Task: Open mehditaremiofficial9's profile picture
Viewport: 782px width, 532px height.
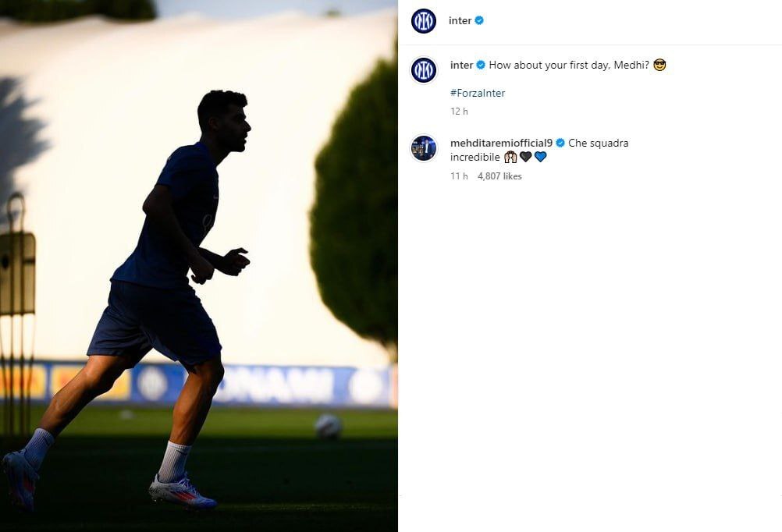Action: pyautogui.click(x=424, y=148)
